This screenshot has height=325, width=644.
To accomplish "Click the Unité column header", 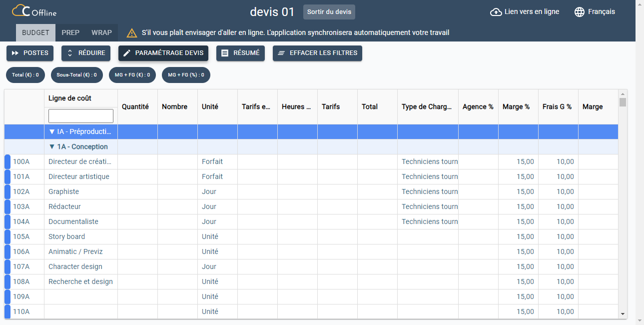I will 217,106.
